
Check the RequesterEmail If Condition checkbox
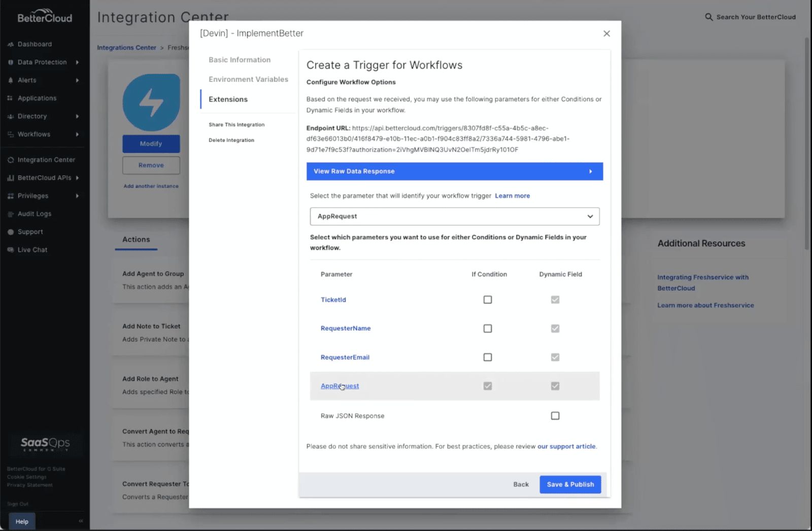(x=488, y=357)
